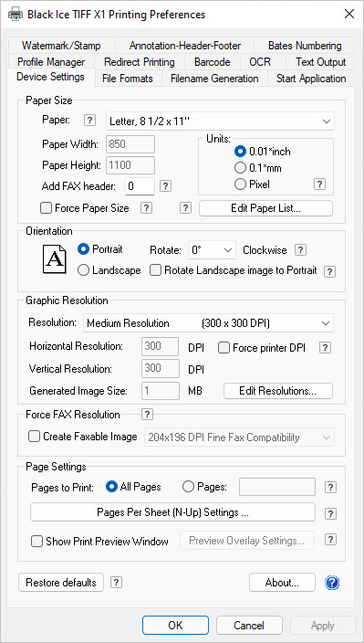
Task: Open help icon in the Units group
Action: tap(320, 184)
